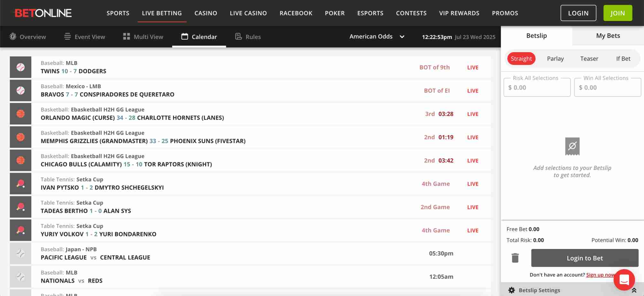Click basketball icon for Chicago Bulls game
Viewport: 644px width, 296px height.
20,160
